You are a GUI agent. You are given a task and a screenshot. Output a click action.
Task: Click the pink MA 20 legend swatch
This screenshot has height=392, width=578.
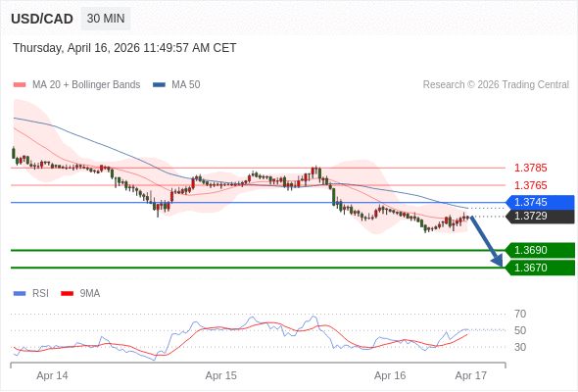coord(20,85)
